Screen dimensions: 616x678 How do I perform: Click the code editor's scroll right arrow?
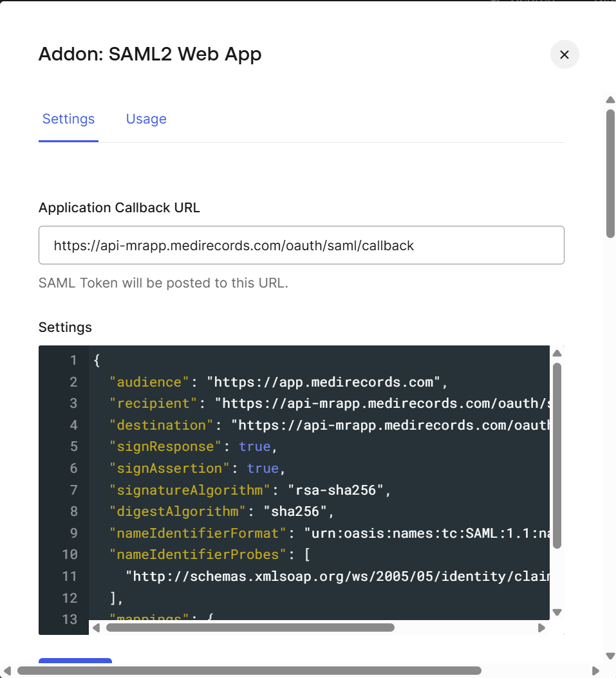541,628
